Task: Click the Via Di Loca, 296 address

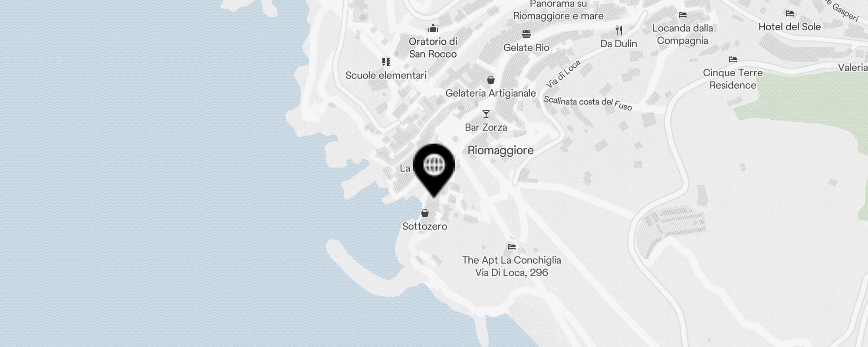Action: 512,273
